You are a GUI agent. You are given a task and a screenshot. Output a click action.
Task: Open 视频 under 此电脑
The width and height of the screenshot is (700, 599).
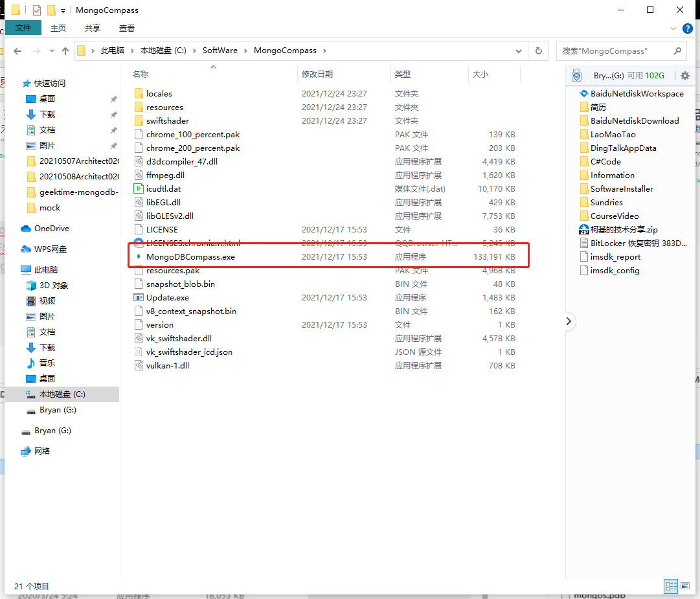[x=47, y=301]
